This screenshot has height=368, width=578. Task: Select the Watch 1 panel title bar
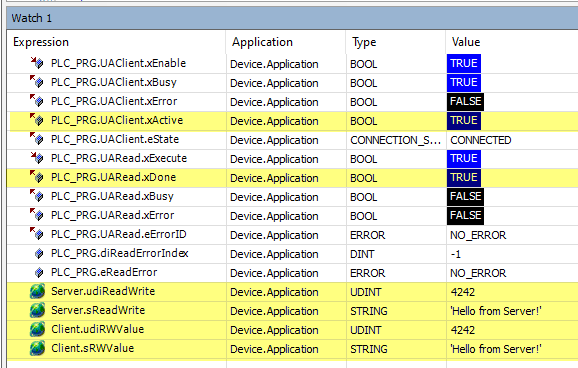[292, 18]
